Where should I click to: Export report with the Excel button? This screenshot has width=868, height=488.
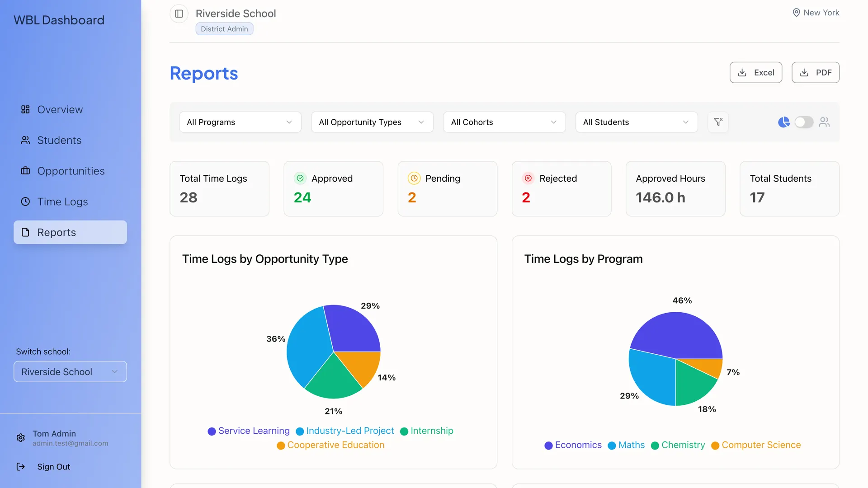point(756,72)
